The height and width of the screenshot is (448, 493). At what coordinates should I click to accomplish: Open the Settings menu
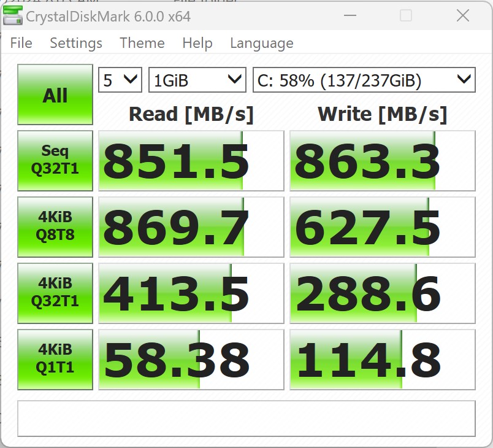76,43
